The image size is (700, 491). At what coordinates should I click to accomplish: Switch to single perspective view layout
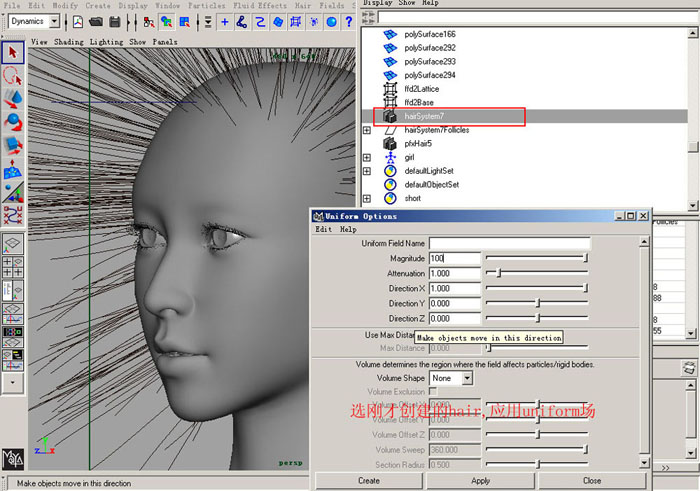pyautogui.click(x=12, y=244)
